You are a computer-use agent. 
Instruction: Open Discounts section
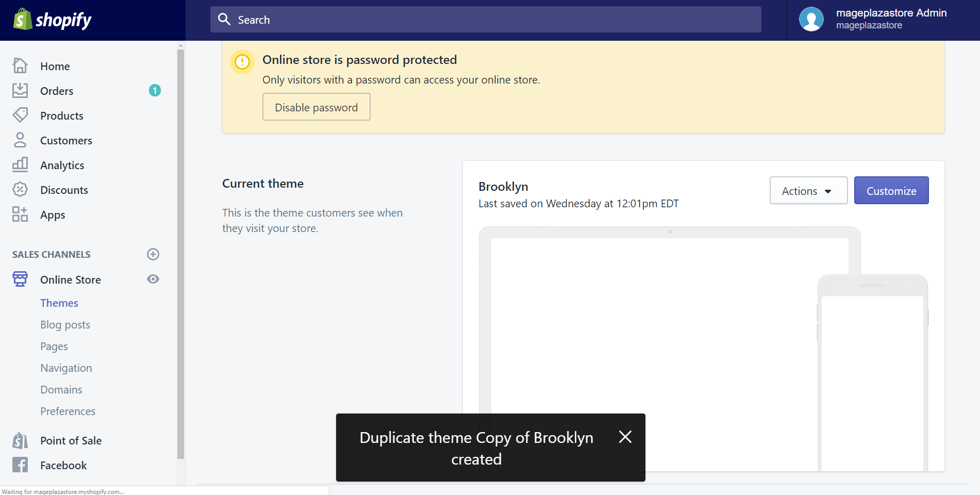point(64,190)
